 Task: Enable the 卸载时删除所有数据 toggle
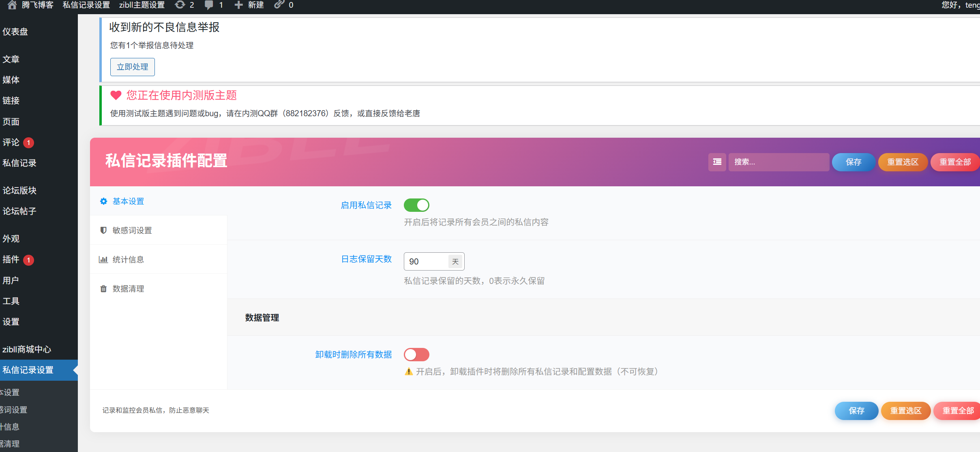pos(416,354)
